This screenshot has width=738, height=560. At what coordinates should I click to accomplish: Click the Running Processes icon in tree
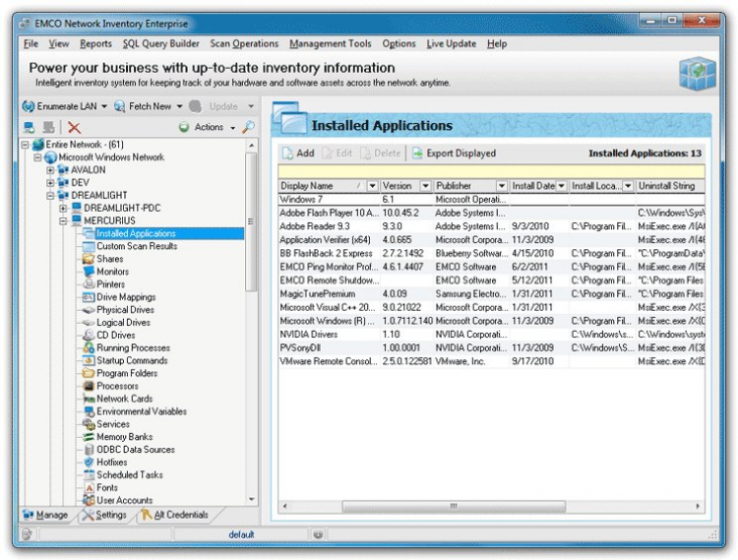[89, 347]
